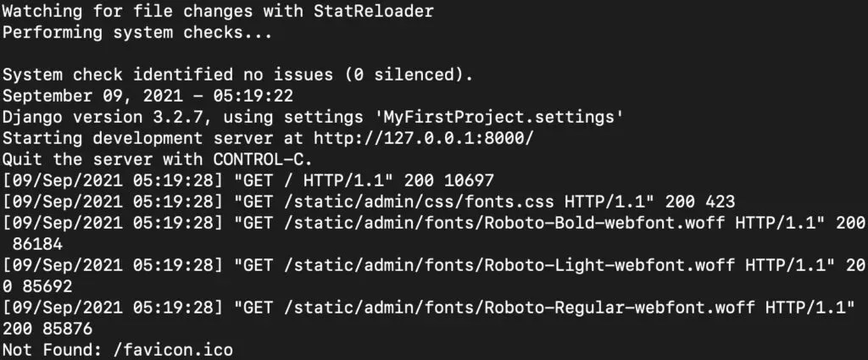Click the 86184 byte count
The image size is (868, 360).
(37, 244)
